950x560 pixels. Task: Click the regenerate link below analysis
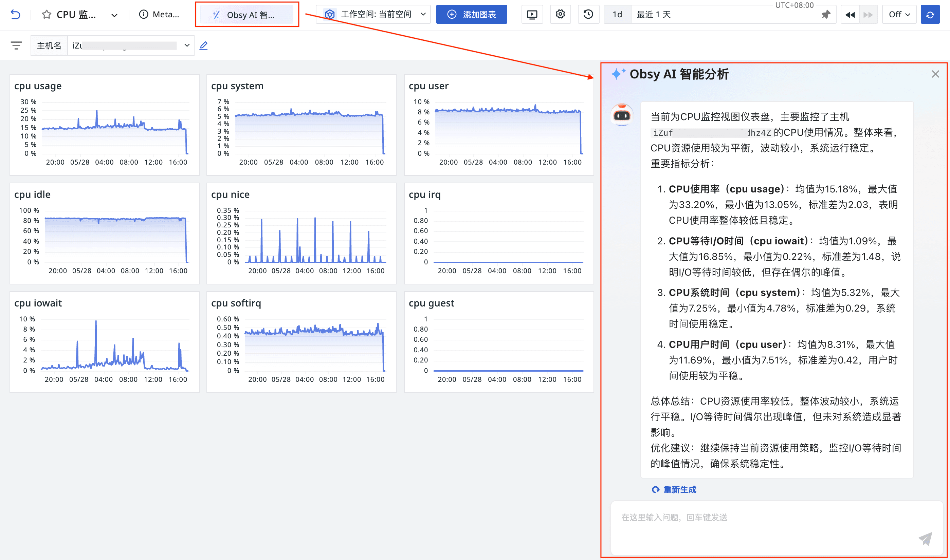point(674,489)
